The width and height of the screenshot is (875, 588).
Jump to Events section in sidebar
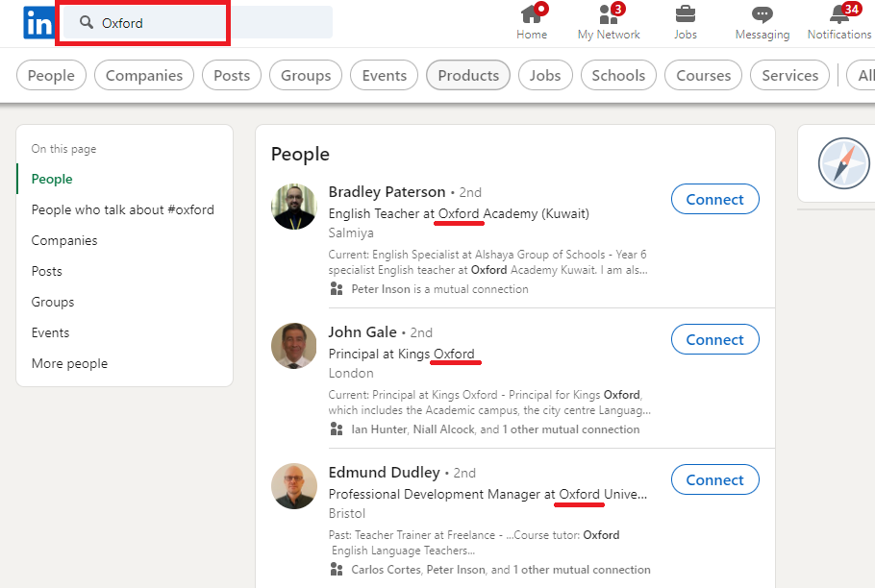[50, 332]
